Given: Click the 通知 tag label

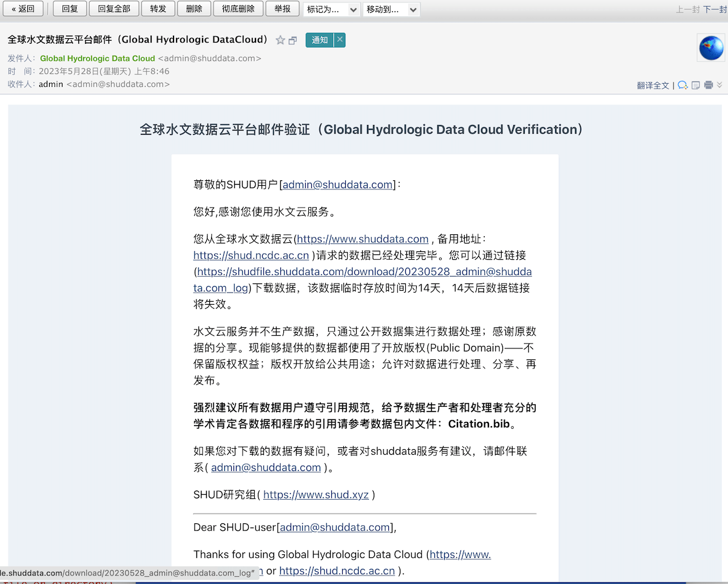Looking at the screenshot, I should [320, 40].
